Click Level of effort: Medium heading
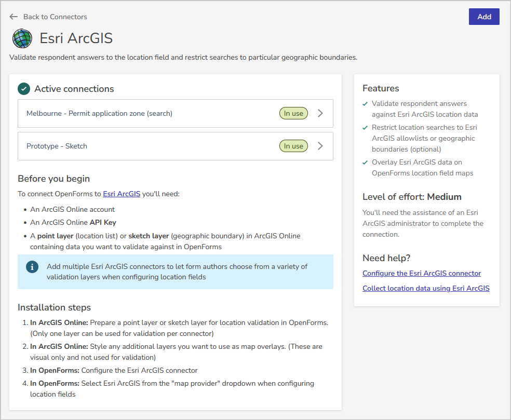The image size is (511, 420). (x=412, y=197)
